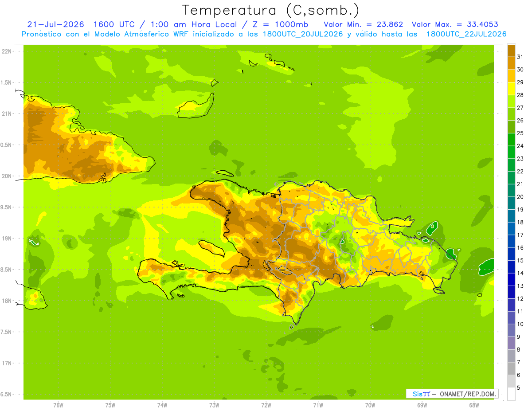
Task: Pick the gray legend band between 6 and 7
Action: point(511,368)
